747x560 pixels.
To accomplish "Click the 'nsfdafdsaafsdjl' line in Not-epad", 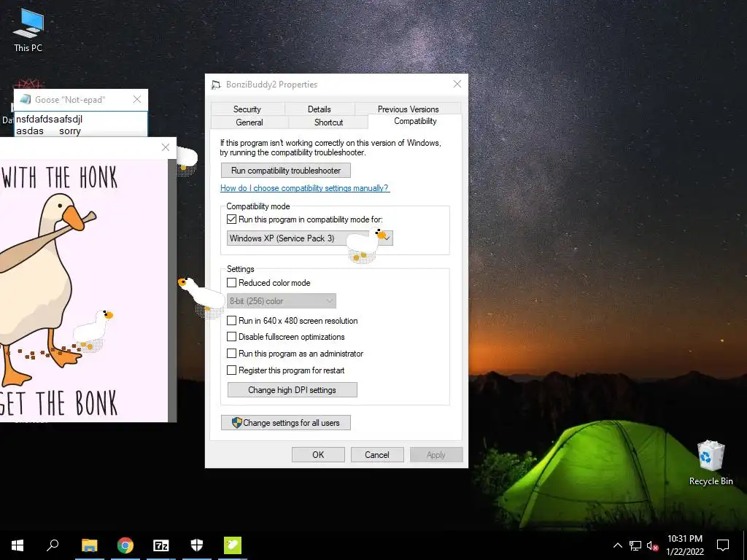I will (x=49, y=119).
